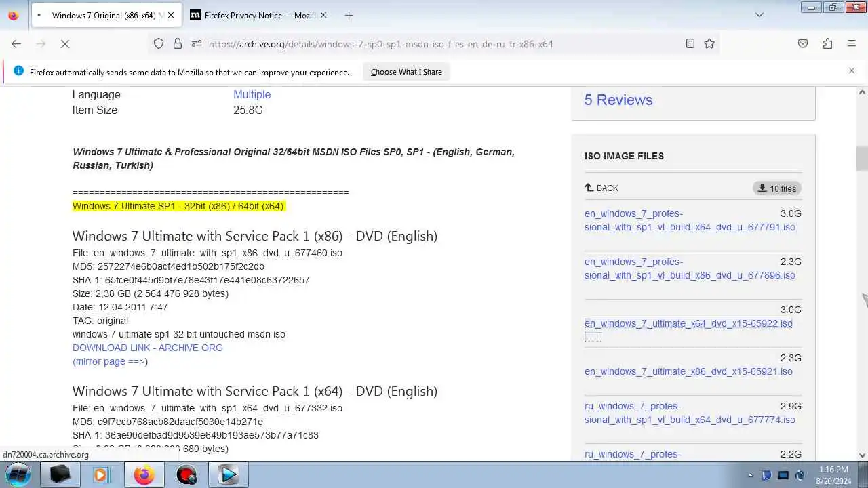Click the info icon in notification bar
Screen dimensions: 868x488
pos(18,71)
